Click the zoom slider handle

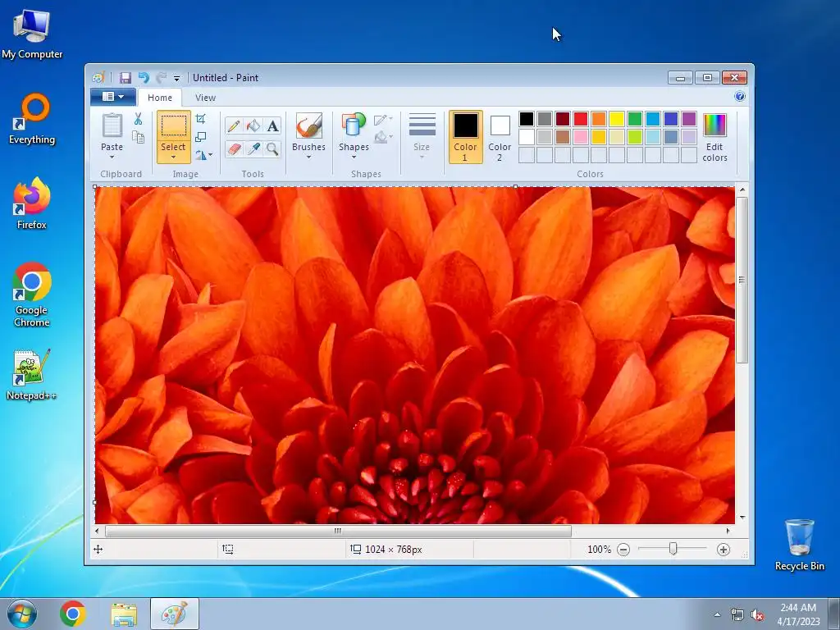[673, 549]
